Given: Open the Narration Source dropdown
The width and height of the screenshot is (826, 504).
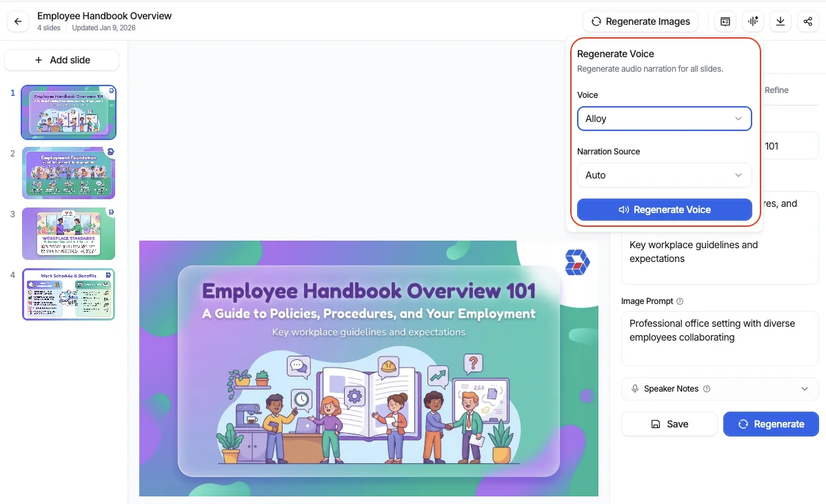Looking at the screenshot, I should tap(664, 175).
